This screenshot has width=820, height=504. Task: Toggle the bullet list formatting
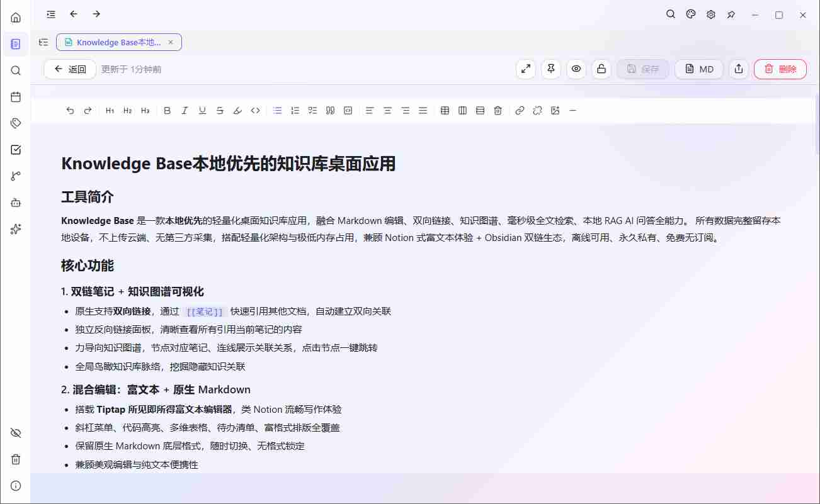[x=277, y=111]
